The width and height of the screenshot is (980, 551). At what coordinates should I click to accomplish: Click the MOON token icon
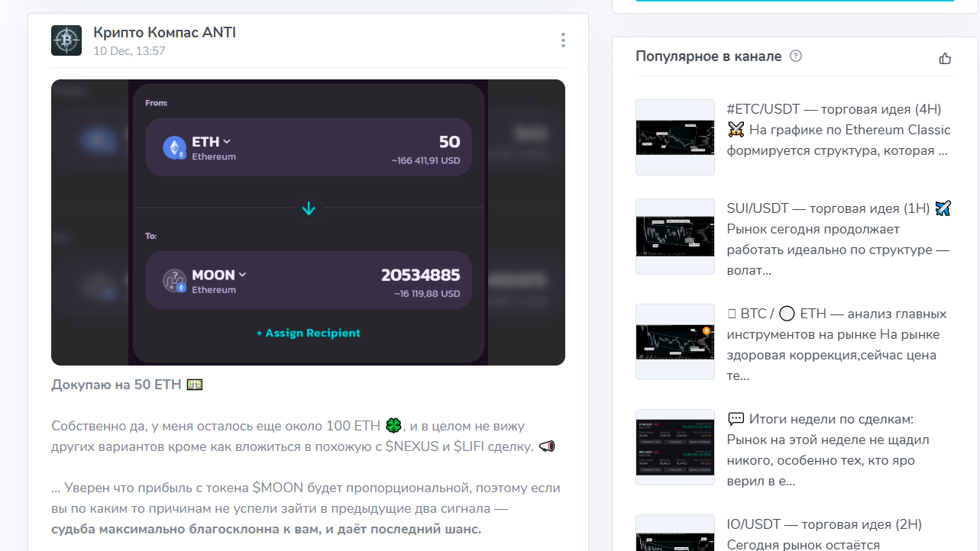[174, 281]
